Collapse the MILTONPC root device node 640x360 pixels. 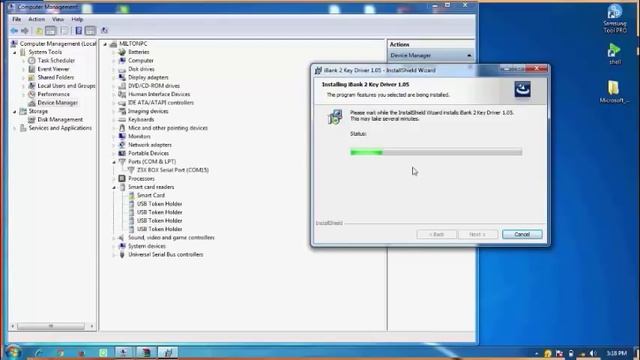coord(105,44)
